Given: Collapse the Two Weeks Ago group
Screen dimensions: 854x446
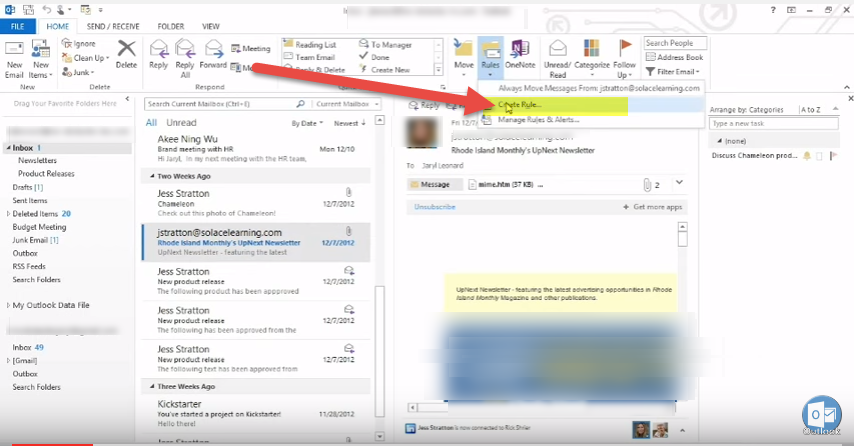Looking at the screenshot, I should [x=149, y=176].
